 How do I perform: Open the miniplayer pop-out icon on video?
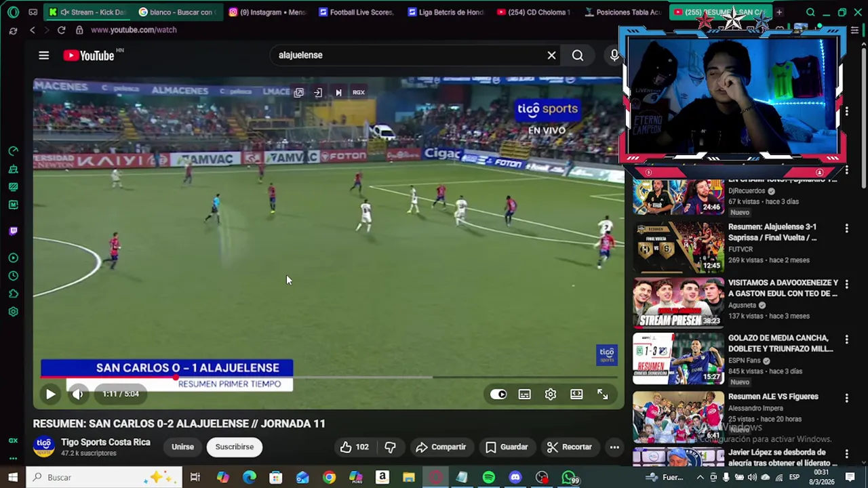point(298,92)
